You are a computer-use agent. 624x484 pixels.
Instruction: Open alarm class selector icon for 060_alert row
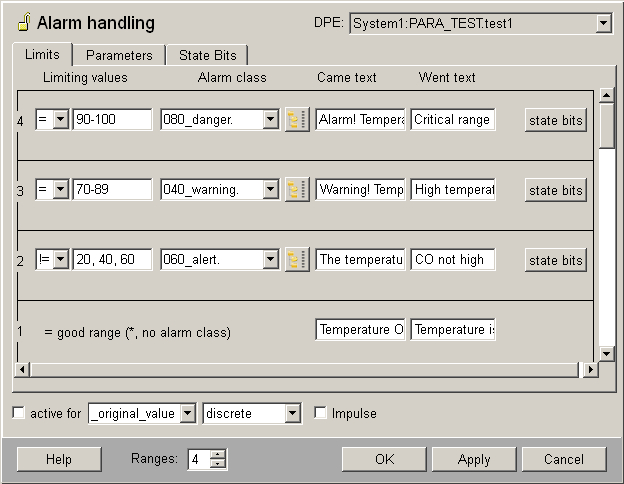point(297,260)
